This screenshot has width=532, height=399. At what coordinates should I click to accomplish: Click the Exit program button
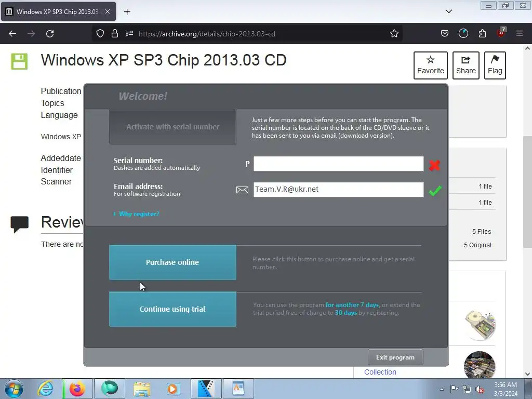coord(395,357)
